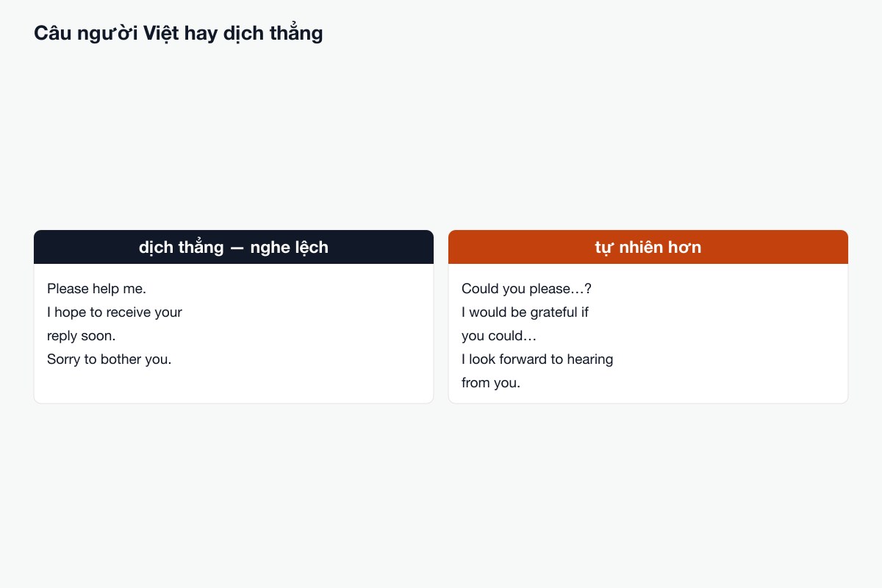Viewport: 882px width, 588px height.
Task: Click "nghe lệch" in the dark header
Action: 290,247
